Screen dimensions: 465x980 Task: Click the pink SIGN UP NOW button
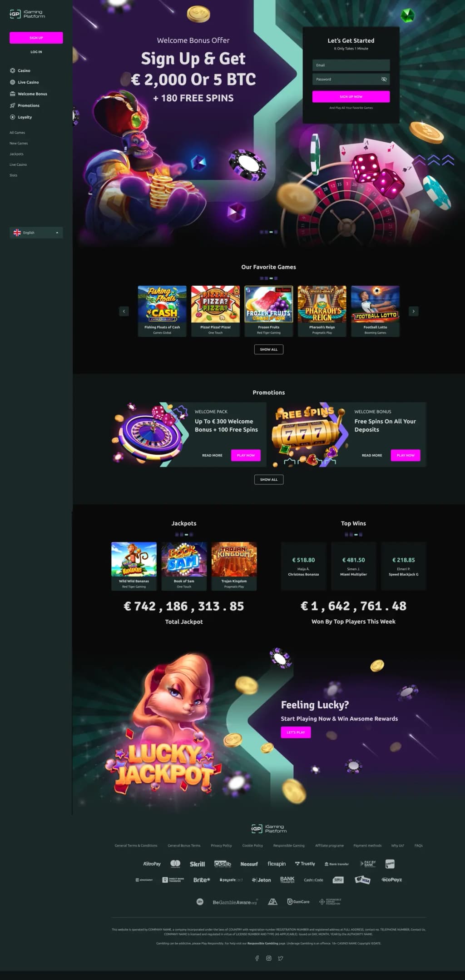point(351,96)
